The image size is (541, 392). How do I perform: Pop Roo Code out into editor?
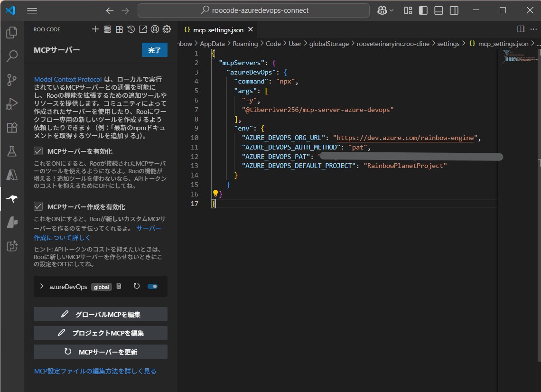(143, 29)
